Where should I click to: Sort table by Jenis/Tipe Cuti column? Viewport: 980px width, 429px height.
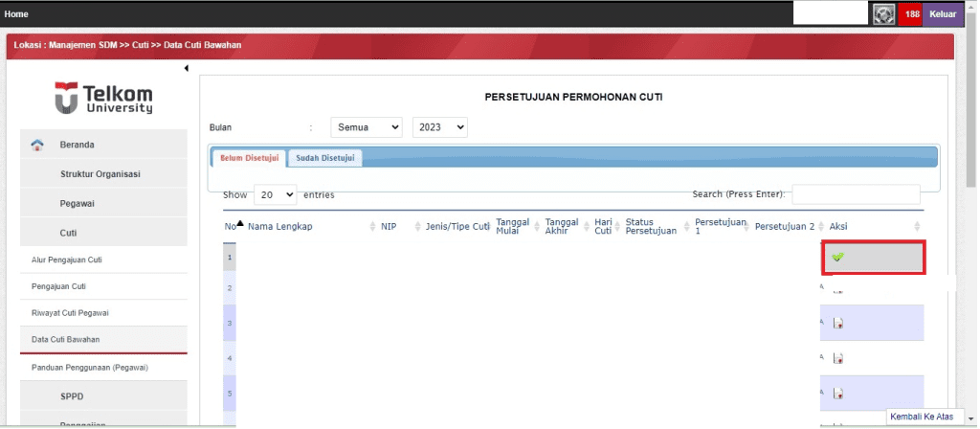tap(457, 226)
